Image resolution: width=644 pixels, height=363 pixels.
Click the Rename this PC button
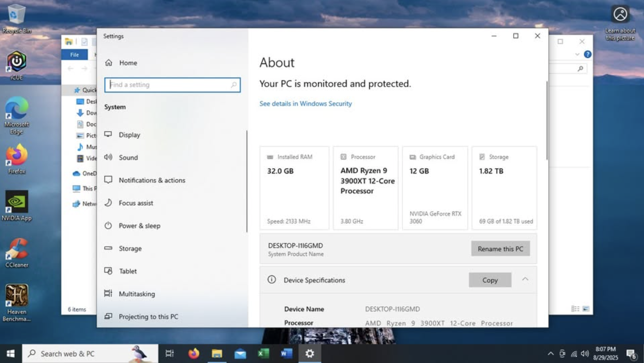pyautogui.click(x=500, y=249)
